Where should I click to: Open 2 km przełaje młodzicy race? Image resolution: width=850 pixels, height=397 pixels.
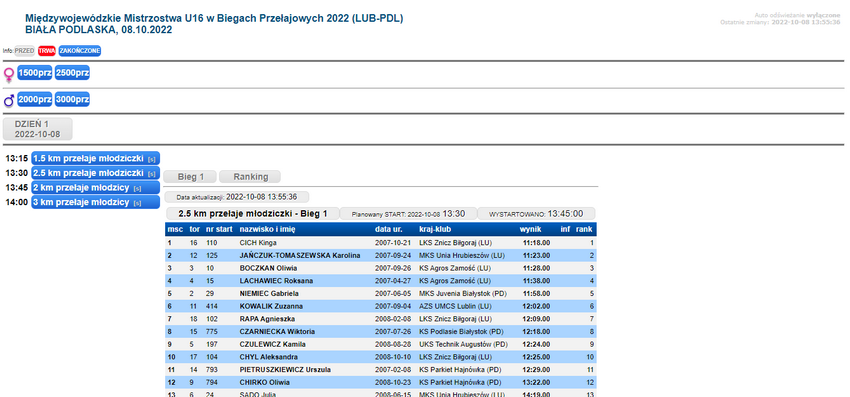95,188
